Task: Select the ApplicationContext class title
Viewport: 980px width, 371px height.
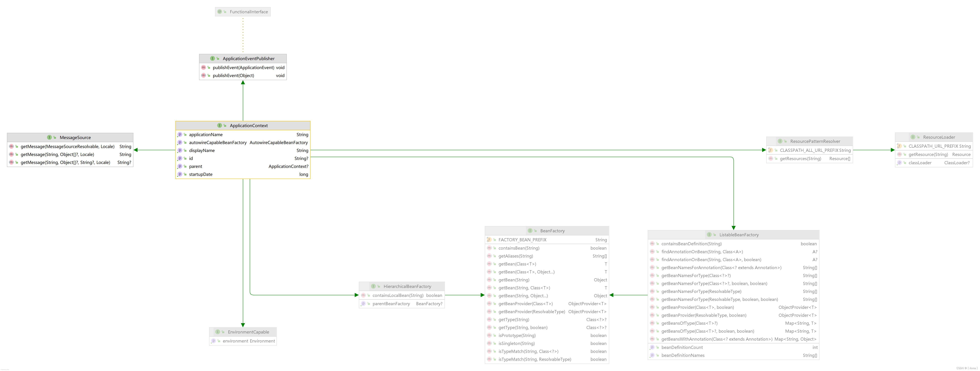Action: pos(249,125)
